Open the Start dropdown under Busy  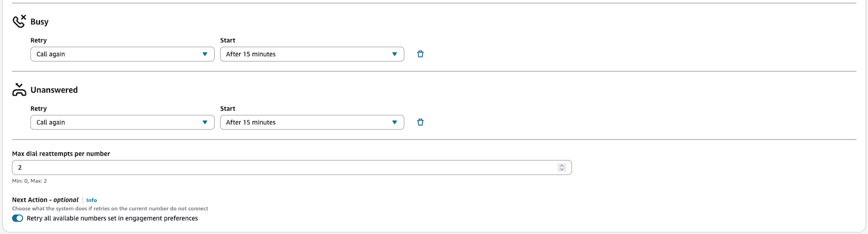click(x=311, y=54)
